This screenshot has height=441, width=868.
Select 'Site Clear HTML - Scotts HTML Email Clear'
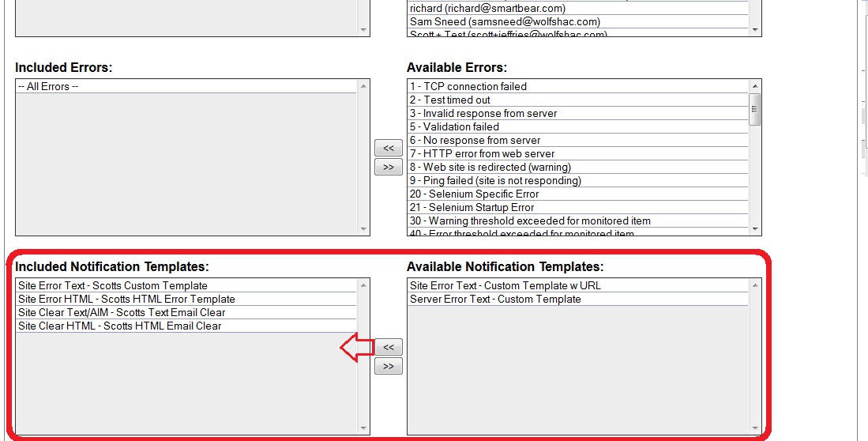point(186,326)
